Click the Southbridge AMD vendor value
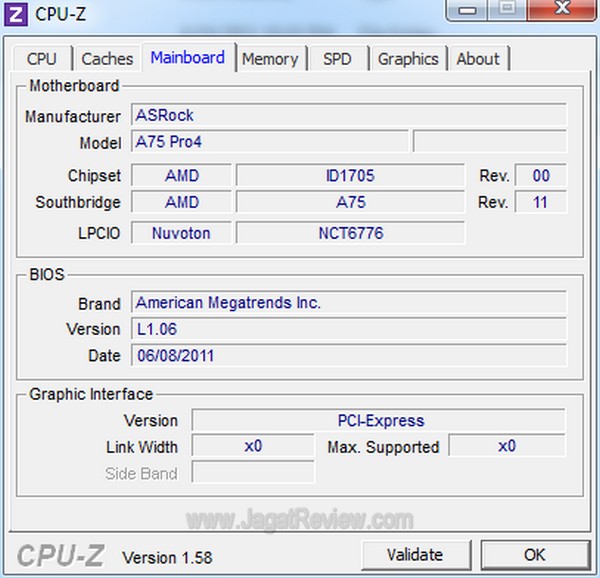 click(182, 202)
